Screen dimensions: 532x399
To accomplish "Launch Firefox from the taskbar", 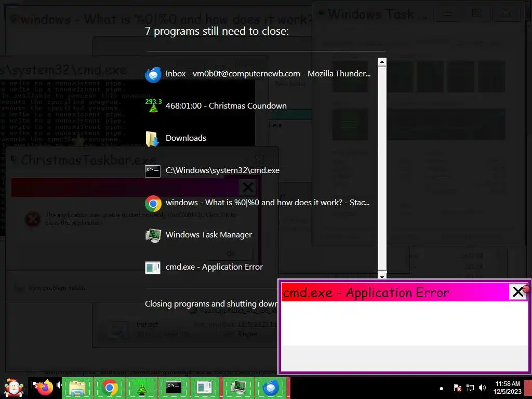I will [46, 388].
